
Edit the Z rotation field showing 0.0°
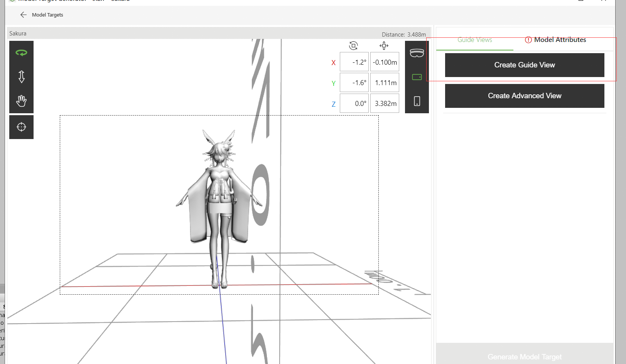(354, 103)
